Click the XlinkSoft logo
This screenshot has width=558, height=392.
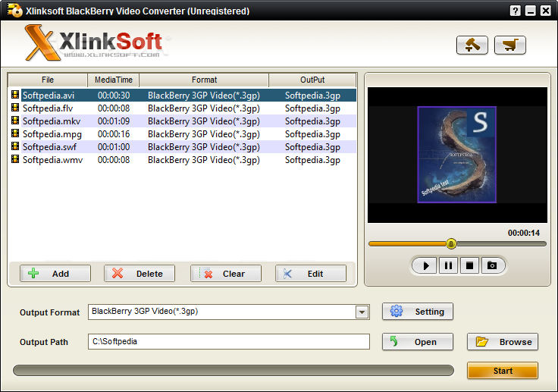(x=96, y=42)
